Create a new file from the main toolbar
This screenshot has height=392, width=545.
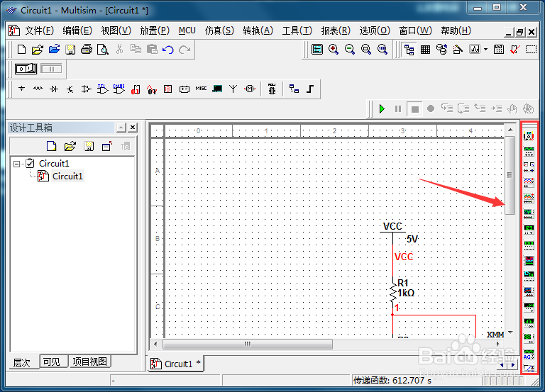(x=21, y=50)
